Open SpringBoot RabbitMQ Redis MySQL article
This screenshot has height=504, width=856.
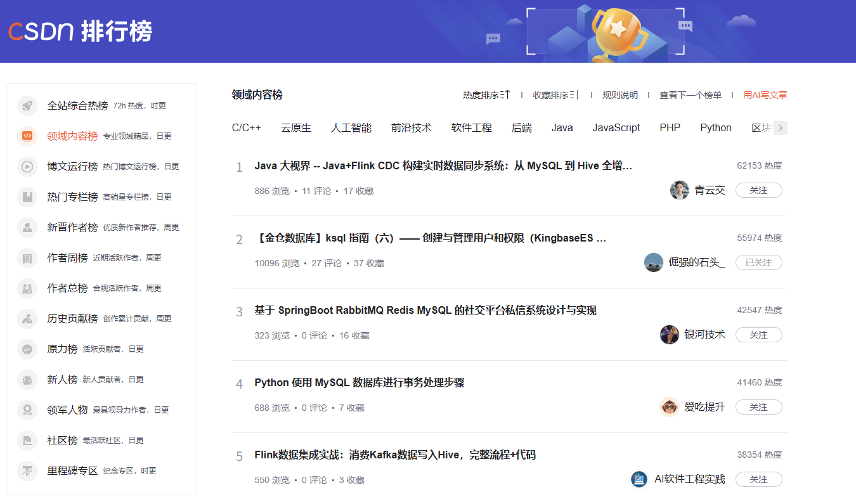[x=425, y=311]
